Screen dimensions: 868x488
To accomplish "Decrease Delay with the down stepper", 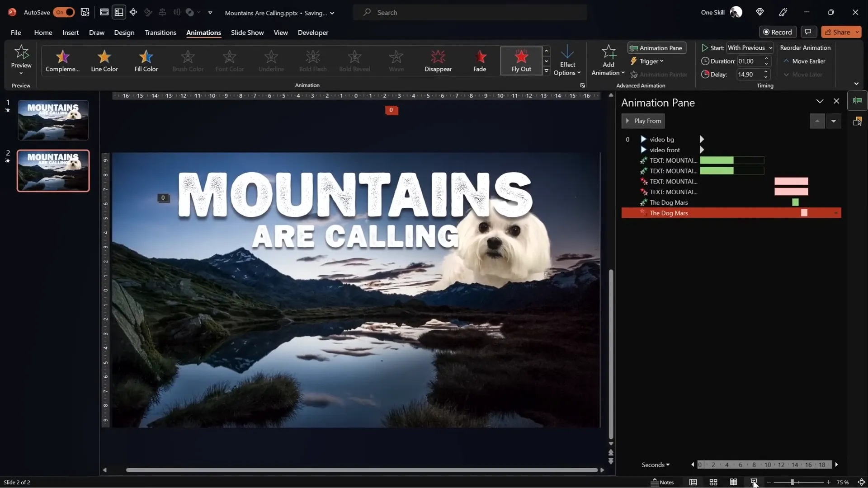I will click(x=766, y=77).
